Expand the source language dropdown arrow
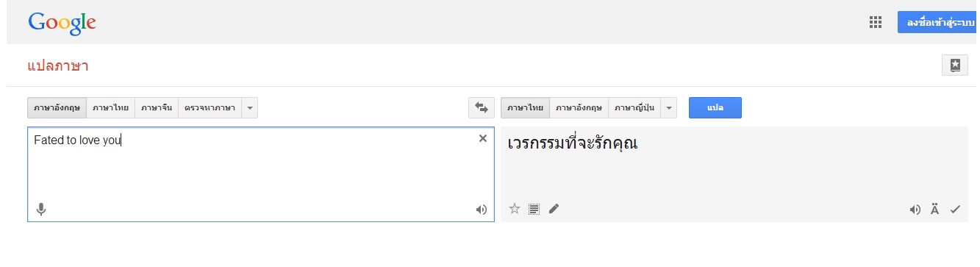 (x=250, y=107)
